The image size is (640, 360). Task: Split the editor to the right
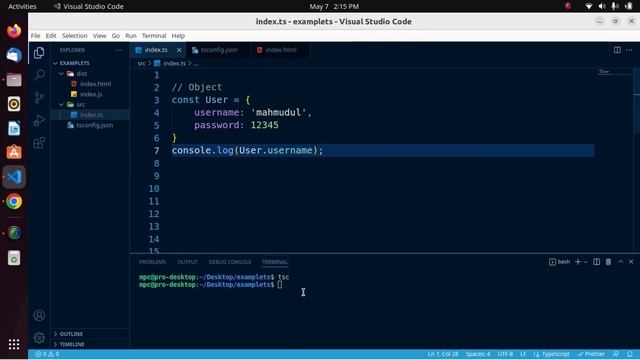617,50
